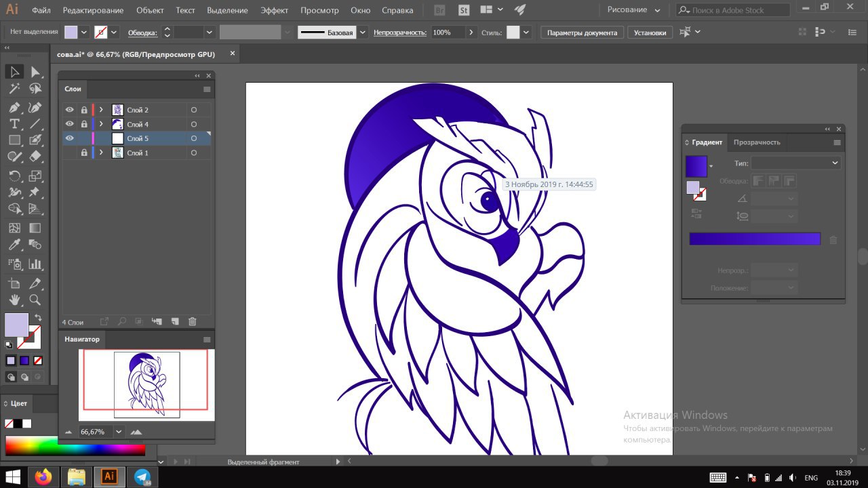Select the Shape Builder tool
868x488 pixels.
point(14,209)
